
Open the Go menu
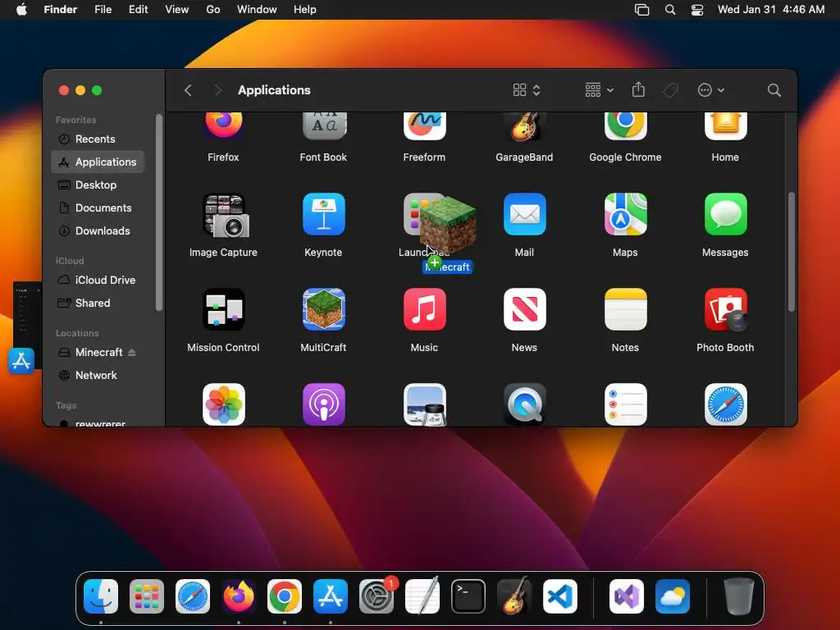coord(213,10)
